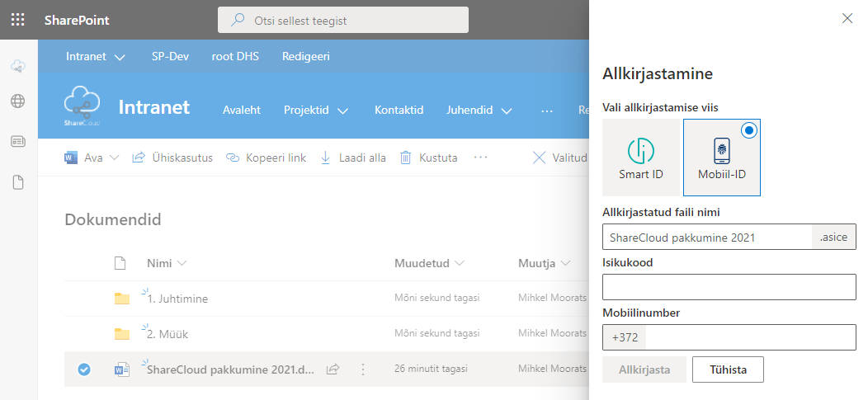Image resolution: width=868 pixels, height=400 pixels.
Task: Click the Word file icon in ShareCloud row
Action: [122, 369]
